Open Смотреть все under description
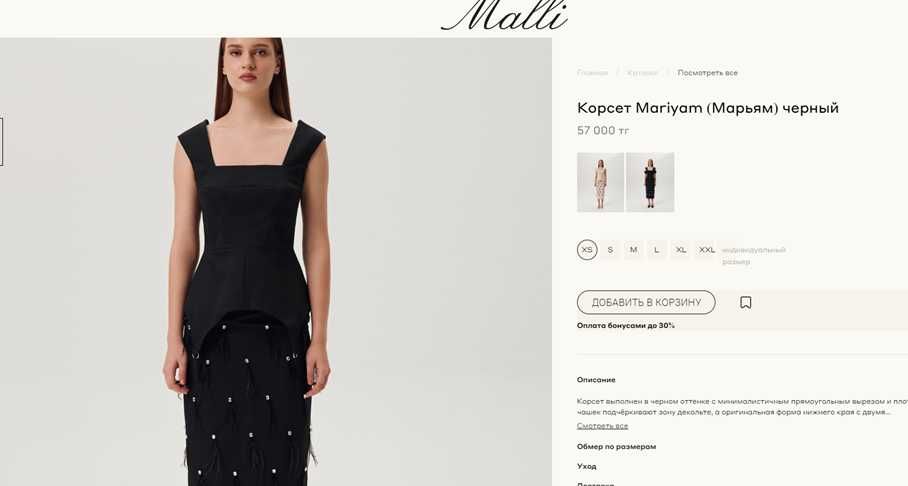Image resolution: width=908 pixels, height=486 pixels. point(602,426)
